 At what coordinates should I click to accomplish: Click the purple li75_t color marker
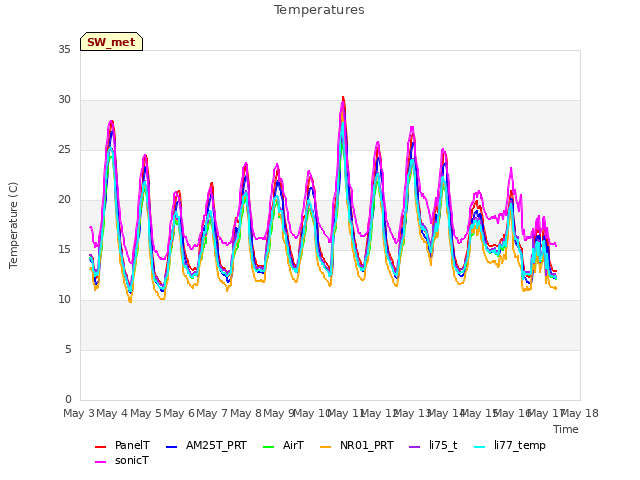click(415, 447)
